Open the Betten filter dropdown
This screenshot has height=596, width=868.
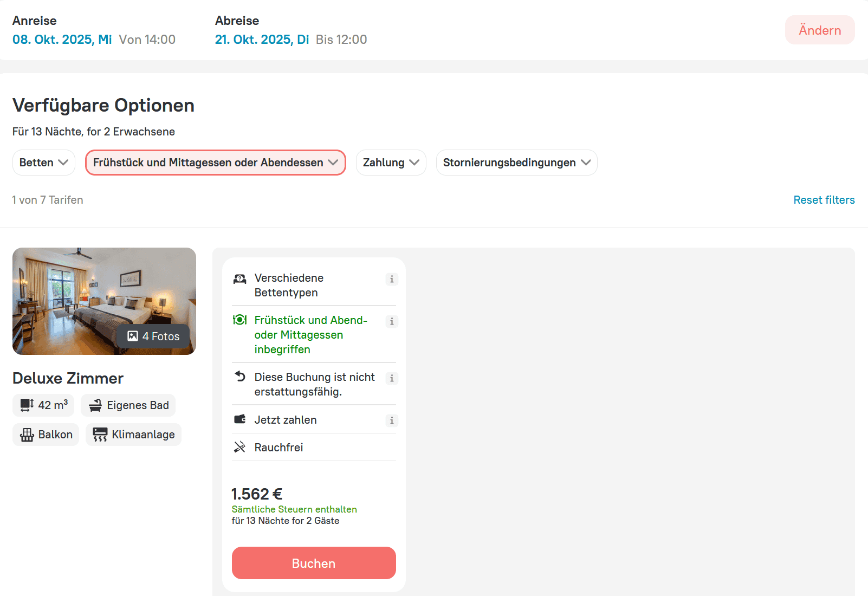point(44,163)
